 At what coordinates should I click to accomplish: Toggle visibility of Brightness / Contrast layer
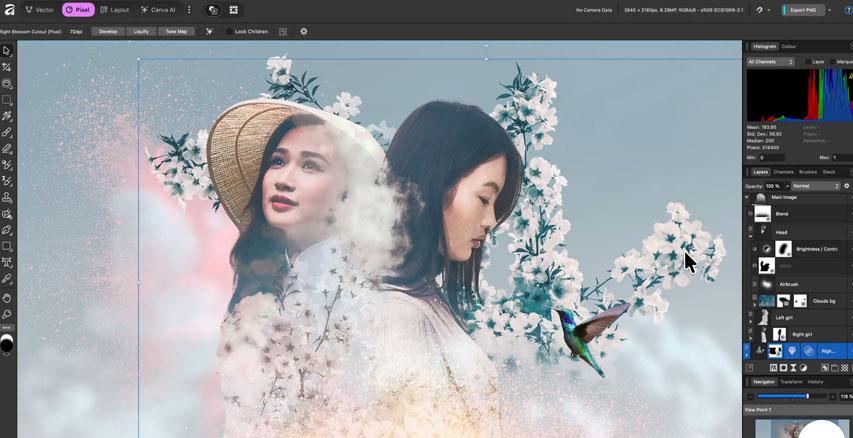point(754,249)
